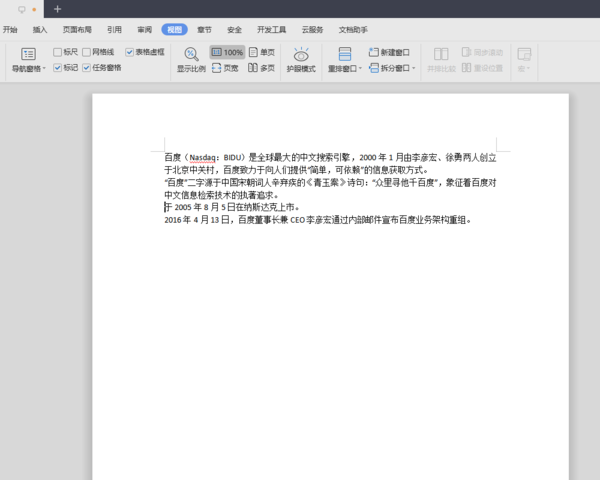The width and height of the screenshot is (600, 480).
Task: Open the 开发工具 Developer Tools tab
Action: pyautogui.click(x=272, y=29)
